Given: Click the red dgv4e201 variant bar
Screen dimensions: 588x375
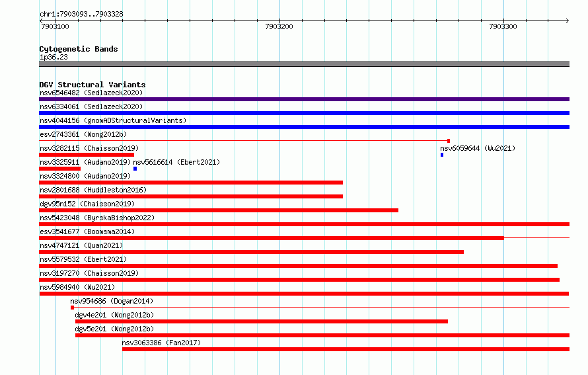Looking at the screenshot, I should (262, 321).
